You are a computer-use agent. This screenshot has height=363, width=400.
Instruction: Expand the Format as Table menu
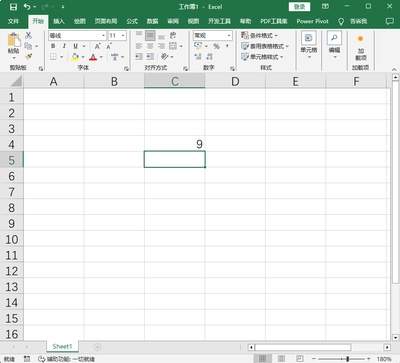[265, 46]
